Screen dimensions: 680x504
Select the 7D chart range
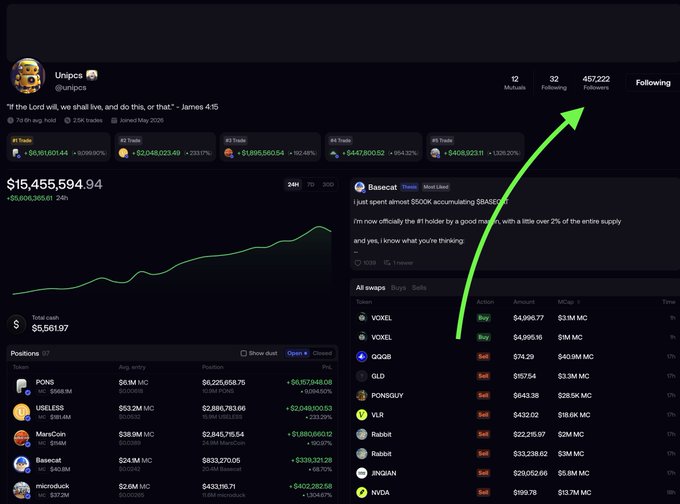click(x=311, y=185)
